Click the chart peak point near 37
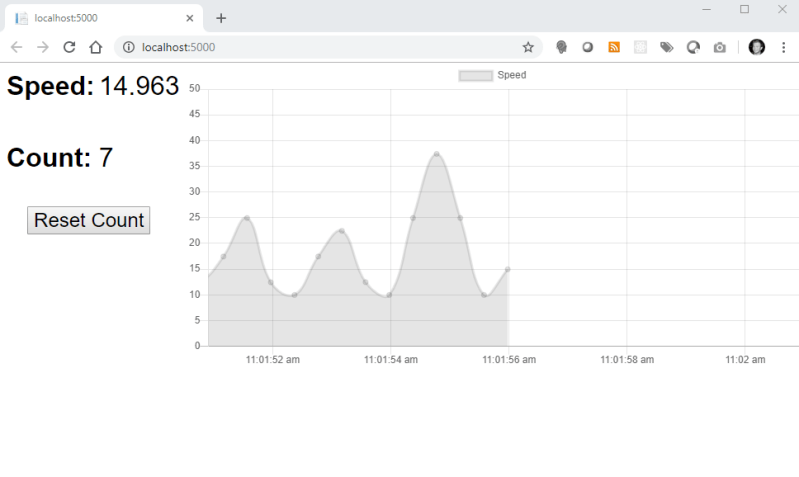The height and width of the screenshot is (477, 799). (x=437, y=154)
